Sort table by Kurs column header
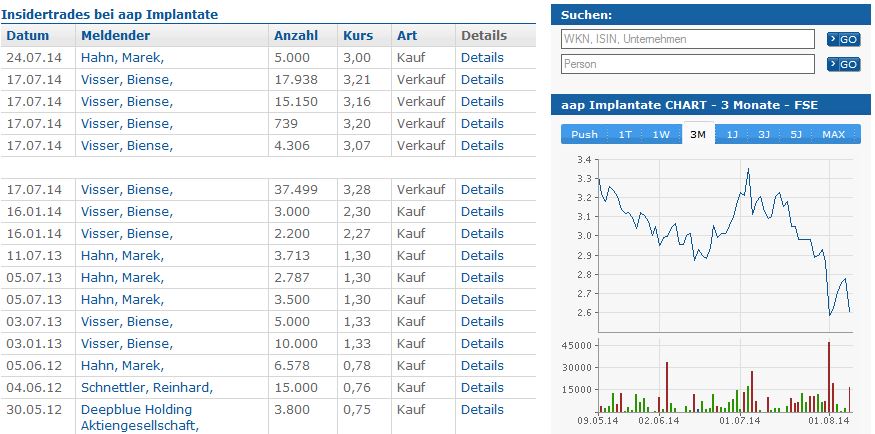The image size is (875, 434). [x=358, y=36]
